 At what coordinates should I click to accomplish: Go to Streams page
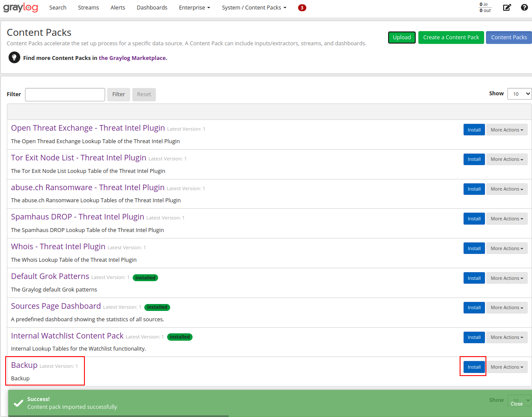(88, 8)
